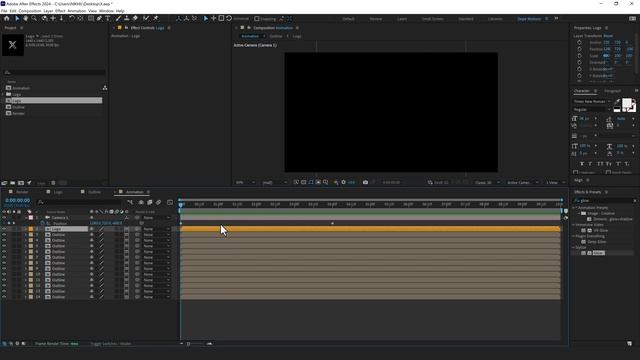Select the Puppet Pin tool

pyautogui.click(x=156, y=18)
